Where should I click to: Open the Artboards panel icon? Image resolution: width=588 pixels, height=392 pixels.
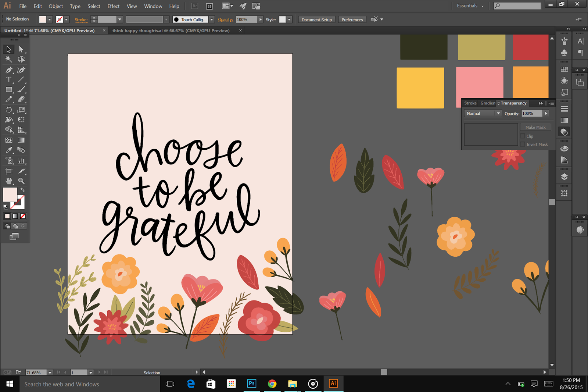point(564,193)
